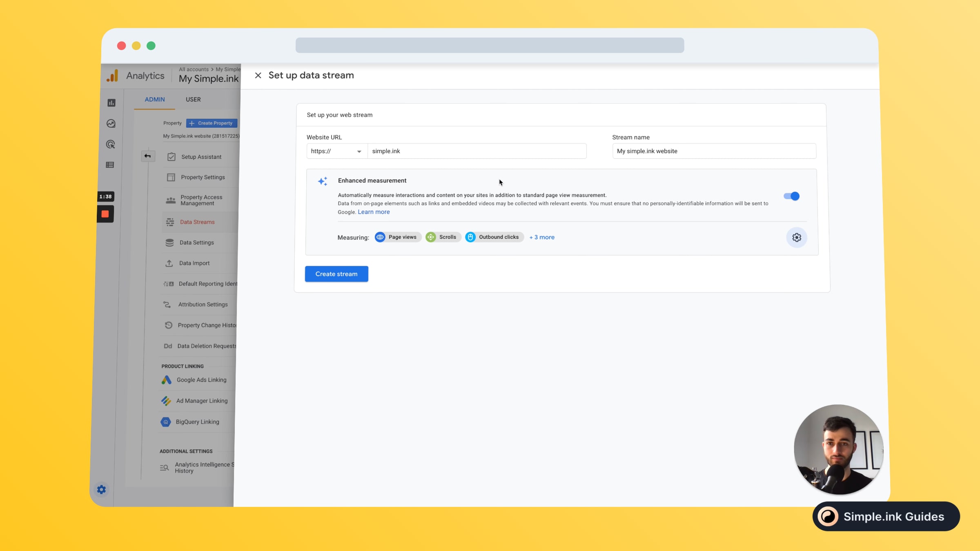
Task: Open Property Change History
Action: click(x=207, y=326)
